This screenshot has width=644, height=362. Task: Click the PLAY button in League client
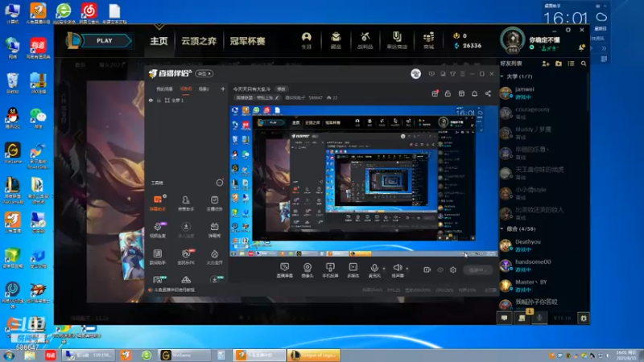(105, 41)
